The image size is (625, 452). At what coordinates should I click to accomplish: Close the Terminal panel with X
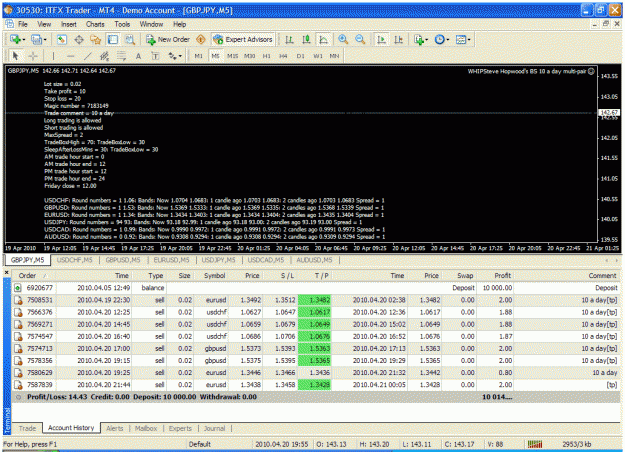[x=6, y=273]
